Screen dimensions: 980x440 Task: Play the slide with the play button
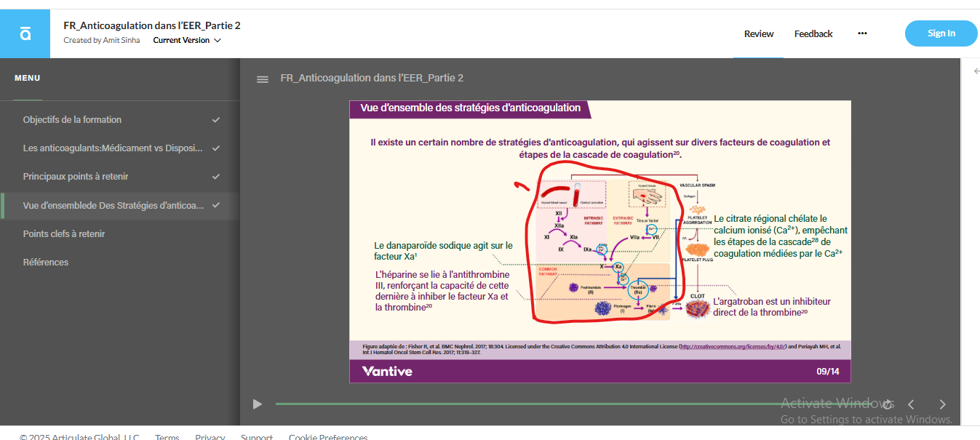[x=257, y=404]
